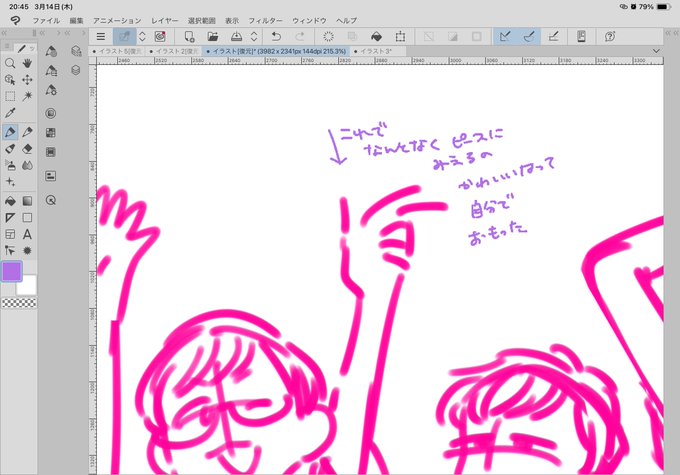Click the Transform scale/rotate icon
This screenshot has width=680, height=475.
(x=400, y=37)
